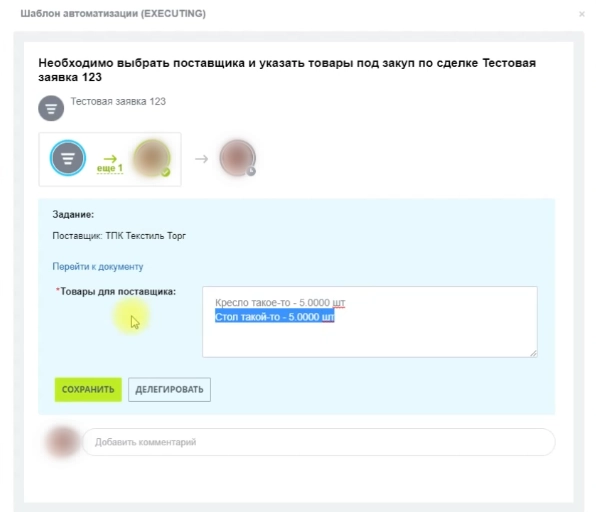
Task: Click the gray funnel icon beside Тестовая заявка 123
Action: (x=51, y=108)
